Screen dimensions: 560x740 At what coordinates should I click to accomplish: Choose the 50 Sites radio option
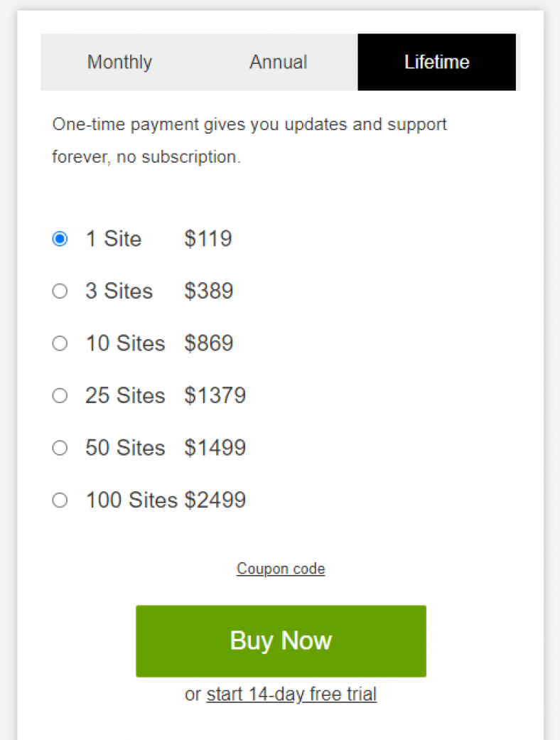click(x=60, y=448)
